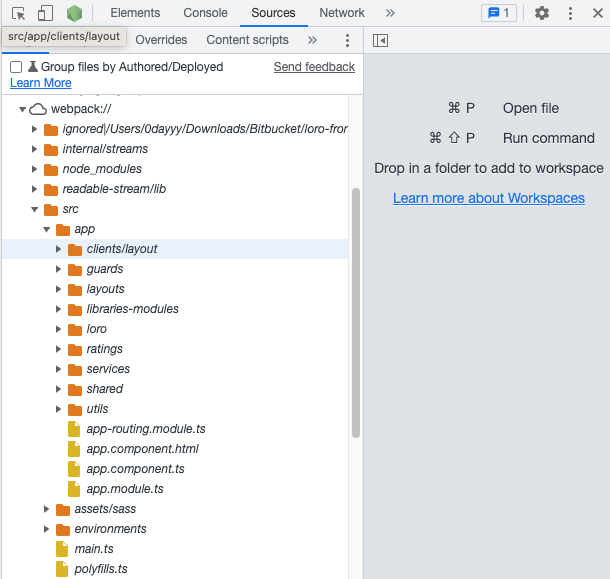Open the DevTools three-dot customize menu
Screen dimensions: 610x579
coord(570,13)
